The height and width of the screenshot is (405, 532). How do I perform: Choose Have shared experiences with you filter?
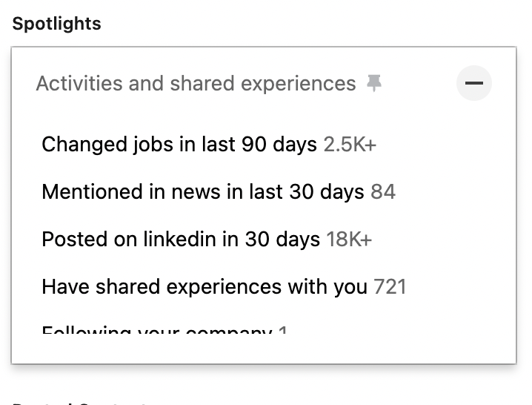tap(205, 287)
